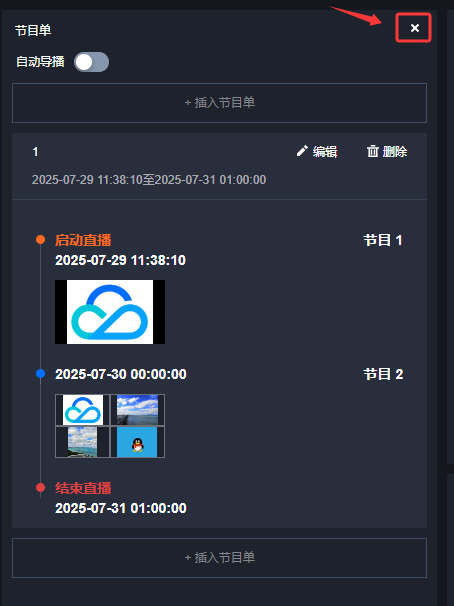Screen dimensions: 454x606
Task: Click the orange 启动直播 timeline dot
Action: pyautogui.click(x=40, y=240)
